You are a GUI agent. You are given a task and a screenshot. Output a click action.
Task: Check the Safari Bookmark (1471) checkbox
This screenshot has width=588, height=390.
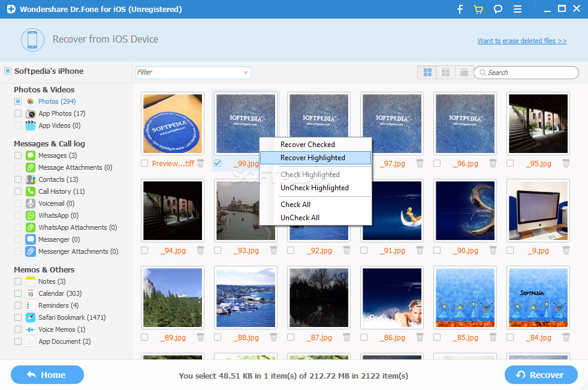[x=18, y=317]
